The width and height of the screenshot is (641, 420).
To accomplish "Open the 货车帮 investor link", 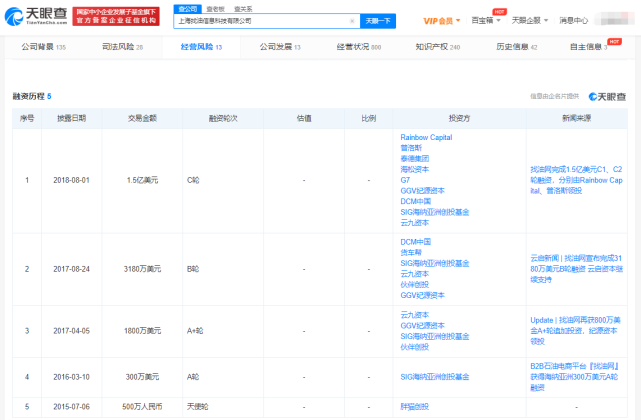I will coord(411,253).
